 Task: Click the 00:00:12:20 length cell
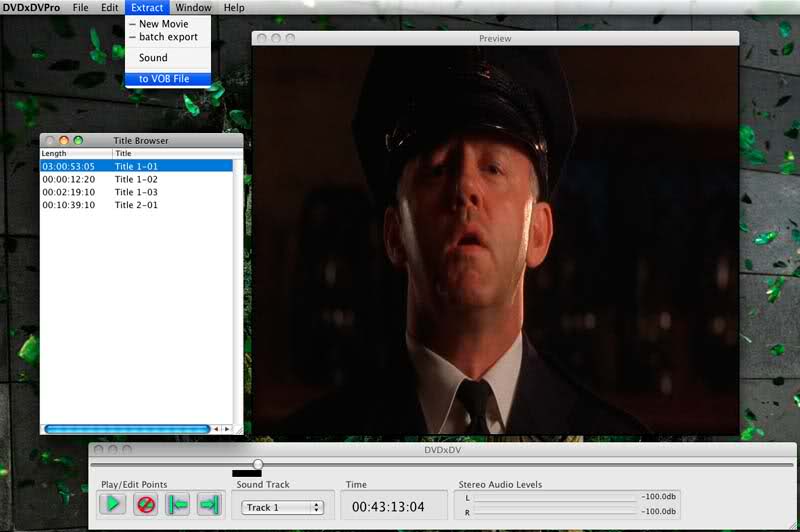69,180
